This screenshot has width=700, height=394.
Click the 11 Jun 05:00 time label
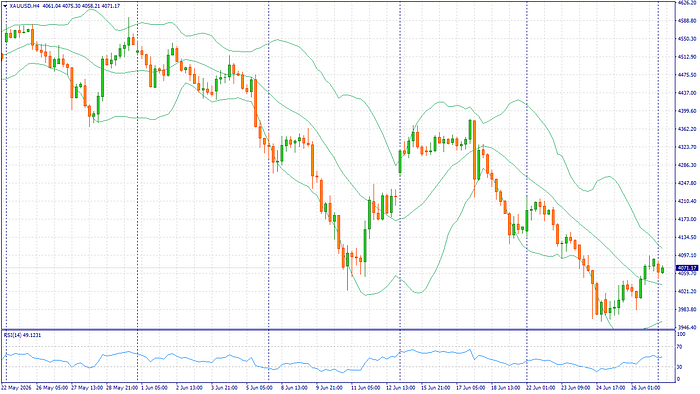tap(365, 388)
